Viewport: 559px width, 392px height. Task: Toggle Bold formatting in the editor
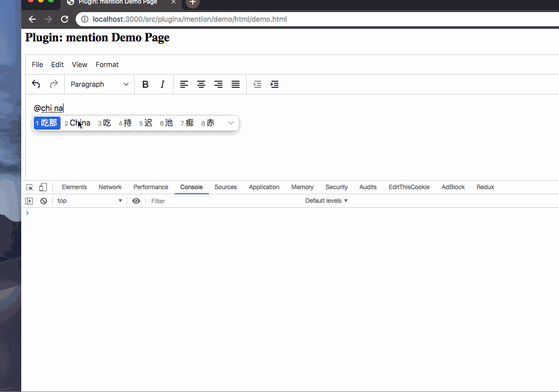point(145,84)
